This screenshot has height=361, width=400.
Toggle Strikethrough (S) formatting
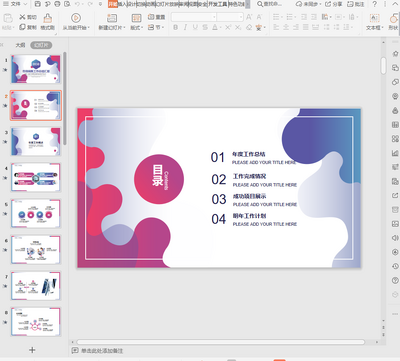click(205, 27)
